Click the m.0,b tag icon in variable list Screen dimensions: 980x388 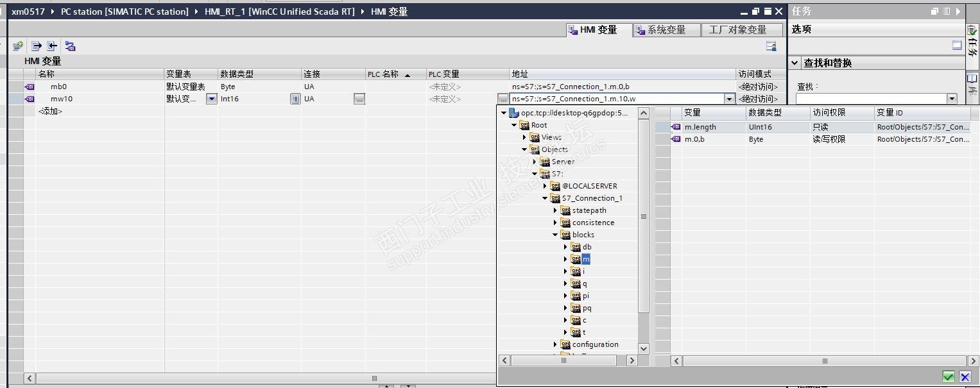click(x=676, y=139)
